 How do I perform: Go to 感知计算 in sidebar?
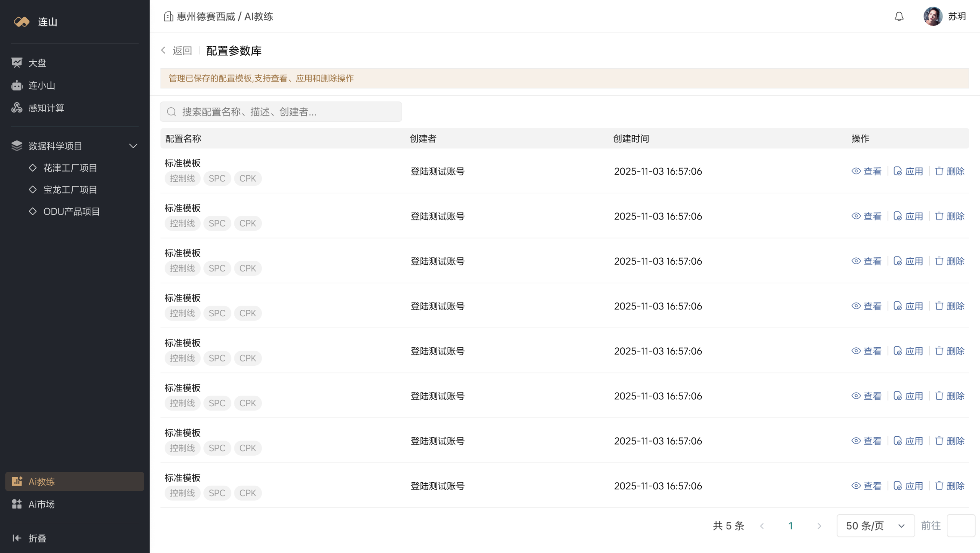[38, 108]
